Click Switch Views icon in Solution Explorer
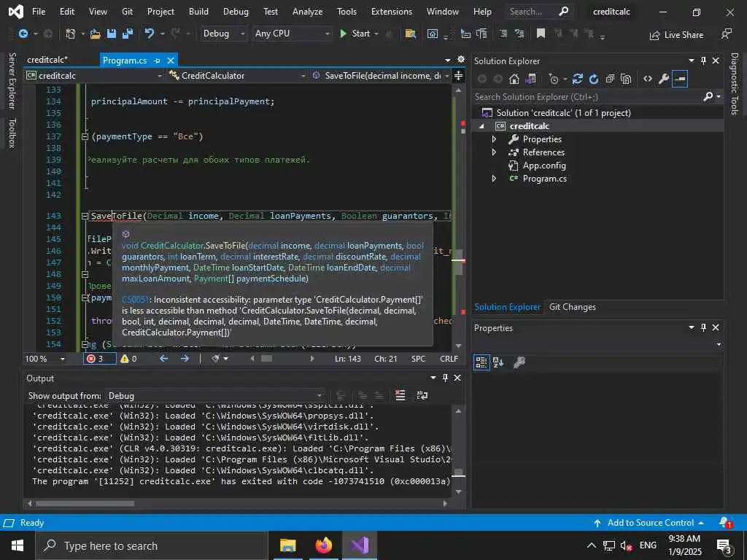747x560 pixels. [x=530, y=79]
